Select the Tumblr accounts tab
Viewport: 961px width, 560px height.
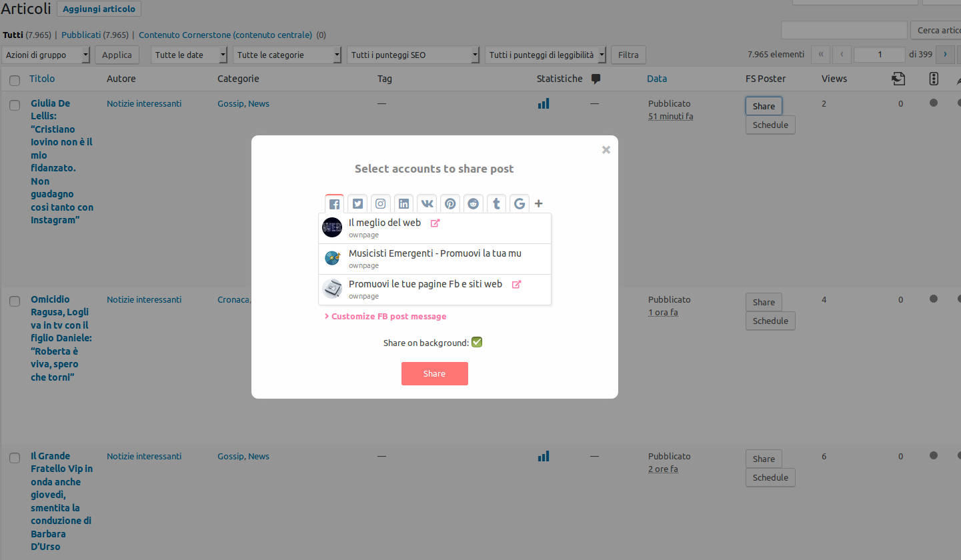(496, 204)
